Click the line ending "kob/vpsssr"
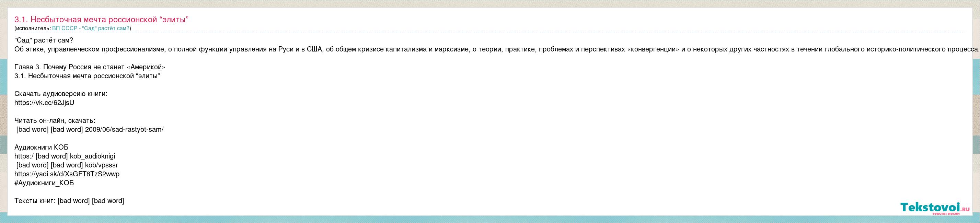The height and width of the screenshot is (223, 980). click(x=67, y=165)
